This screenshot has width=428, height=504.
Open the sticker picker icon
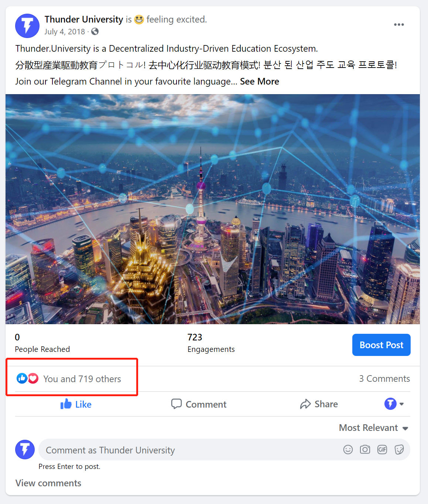pos(399,449)
